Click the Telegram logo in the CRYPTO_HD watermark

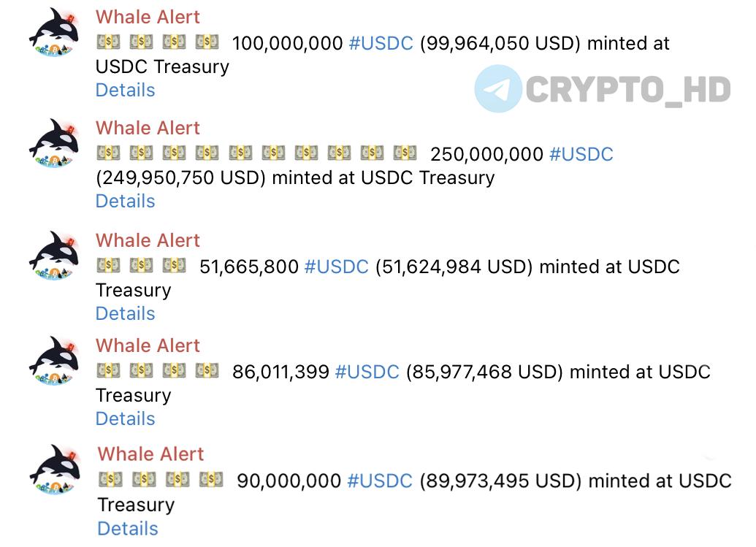498,88
